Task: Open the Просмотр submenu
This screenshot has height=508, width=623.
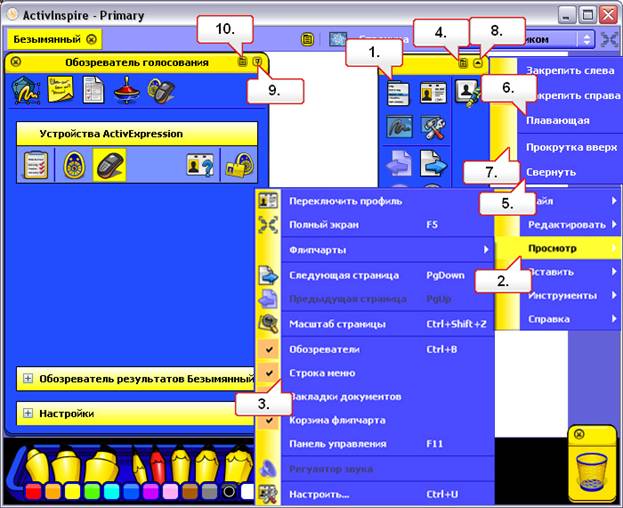Action: tap(558, 249)
